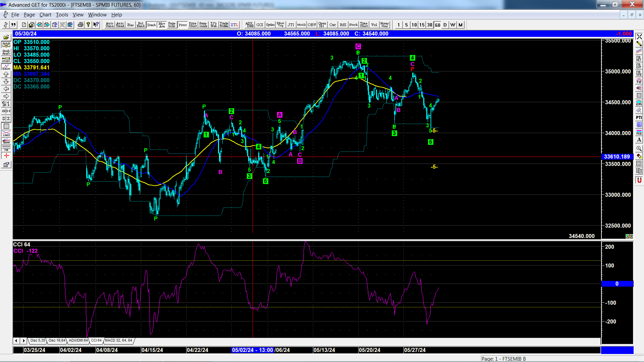
Task: Select the 60 minute timeframe
Action: tap(437, 25)
